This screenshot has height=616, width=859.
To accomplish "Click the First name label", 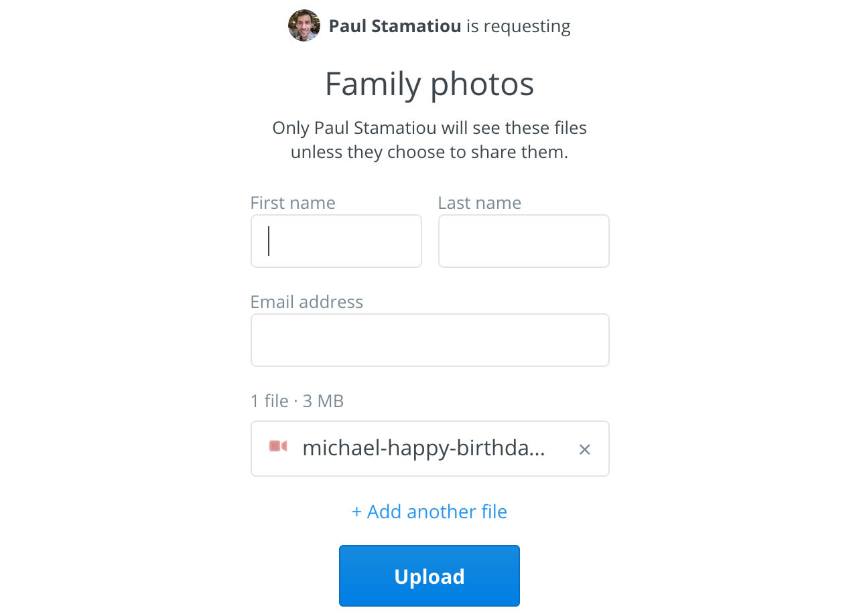I will (x=293, y=203).
